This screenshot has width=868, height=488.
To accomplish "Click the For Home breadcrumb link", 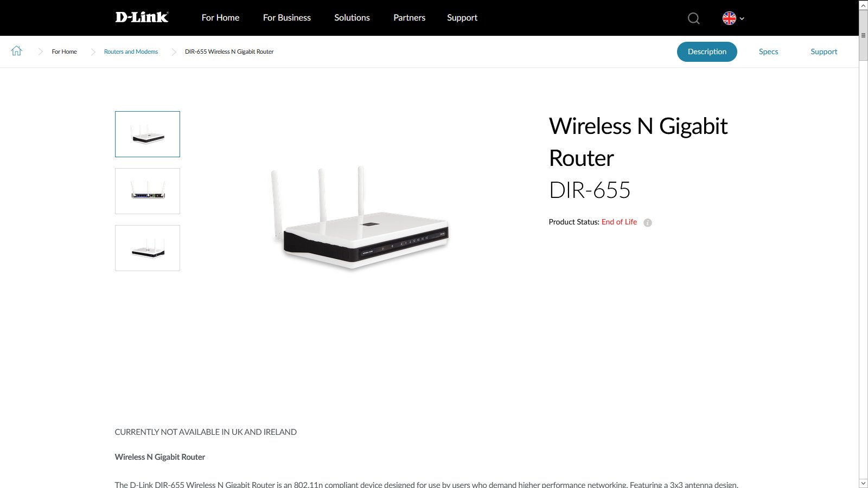I will pyautogui.click(x=64, y=52).
